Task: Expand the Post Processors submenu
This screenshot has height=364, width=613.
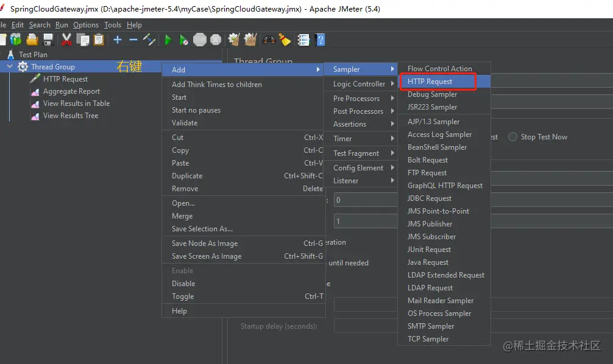Action: pos(360,111)
